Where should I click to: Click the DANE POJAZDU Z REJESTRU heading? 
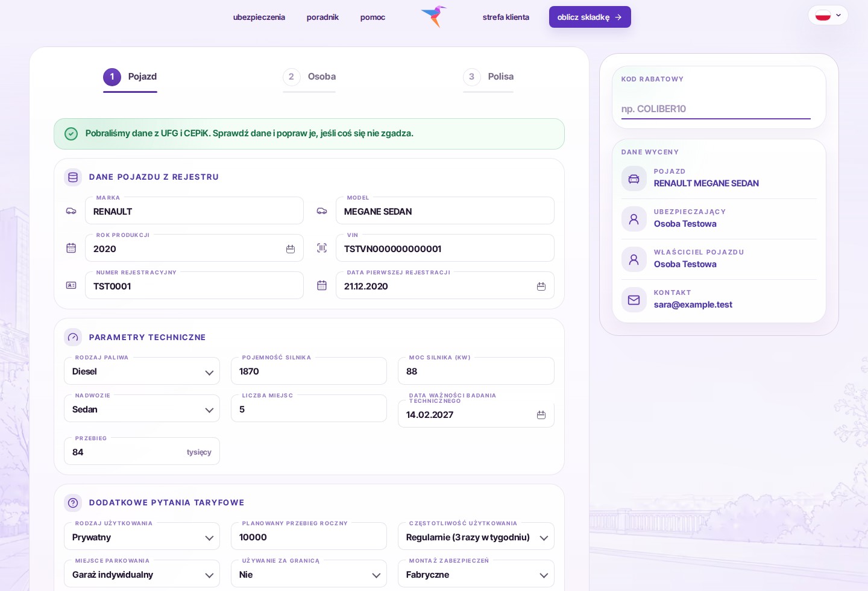[154, 177]
